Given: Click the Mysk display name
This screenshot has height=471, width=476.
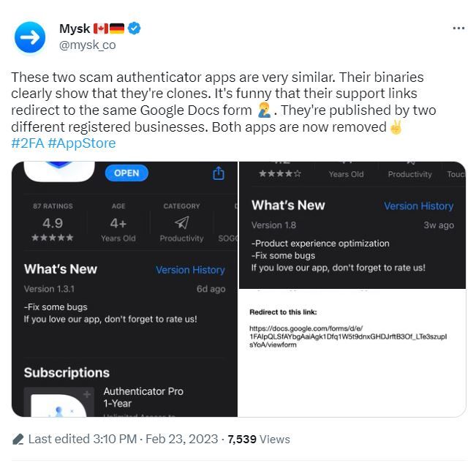Looking at the screenshot, I should click(74, 29).
